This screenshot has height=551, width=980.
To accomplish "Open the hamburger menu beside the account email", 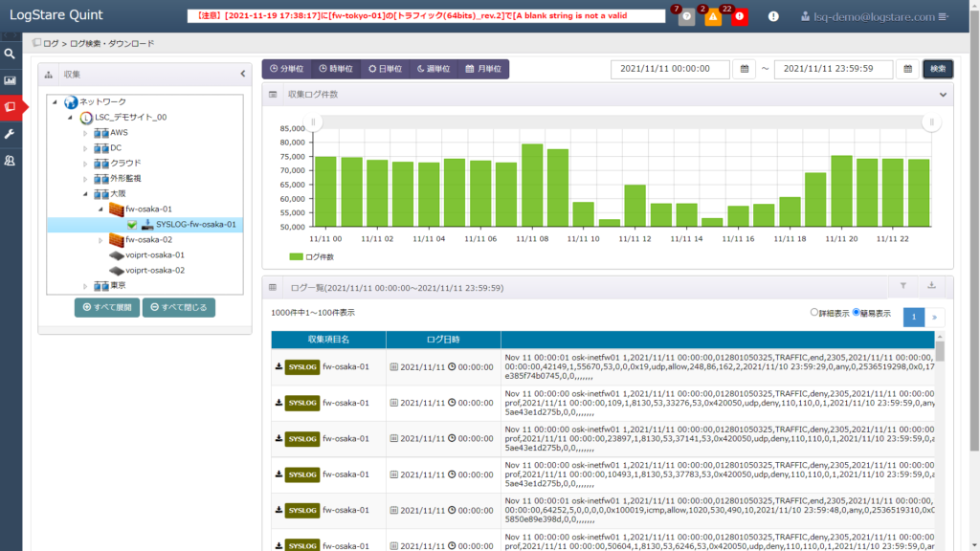I will (x=943, y=17).
